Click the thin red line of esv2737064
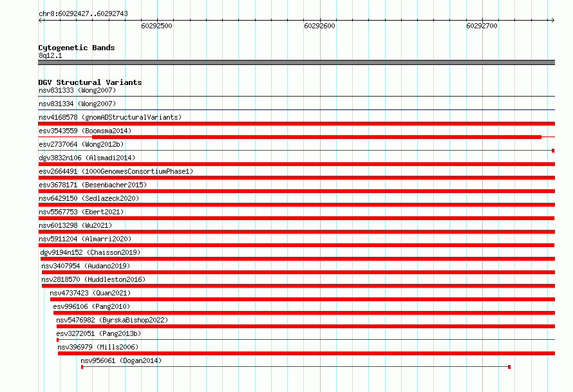The height and width of the screenshot is (392, 573). click(x=296, y=150)
